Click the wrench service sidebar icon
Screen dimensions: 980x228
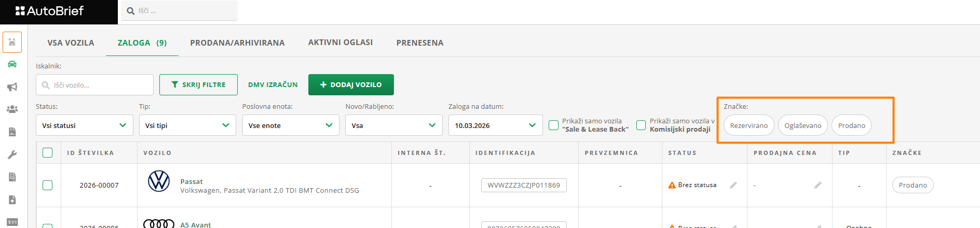[12, 154]
